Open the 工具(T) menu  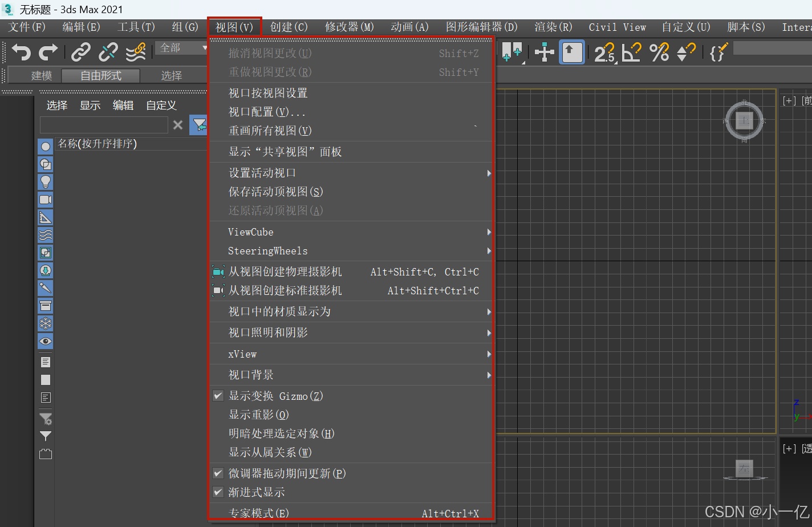[x=136, y=27]
